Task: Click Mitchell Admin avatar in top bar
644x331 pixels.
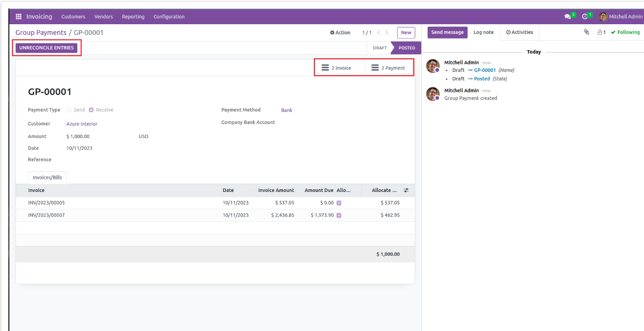Action: [603, 17]
